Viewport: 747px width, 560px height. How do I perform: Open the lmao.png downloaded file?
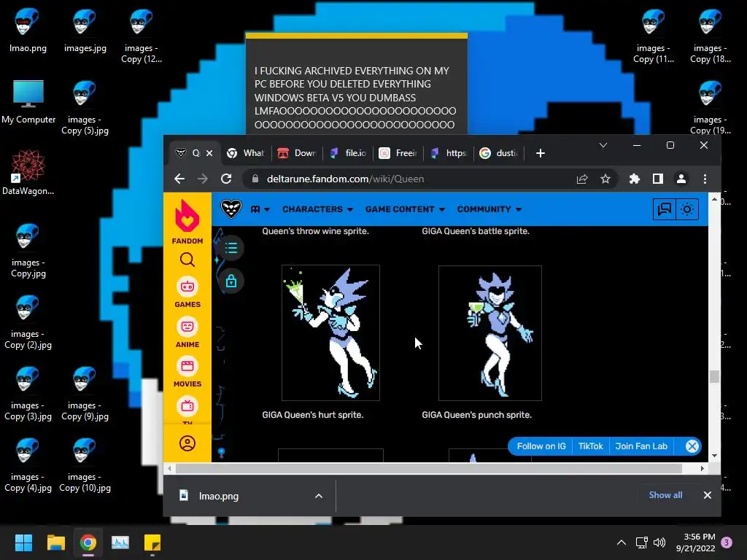pyautogui.click(x=219, y=496)
